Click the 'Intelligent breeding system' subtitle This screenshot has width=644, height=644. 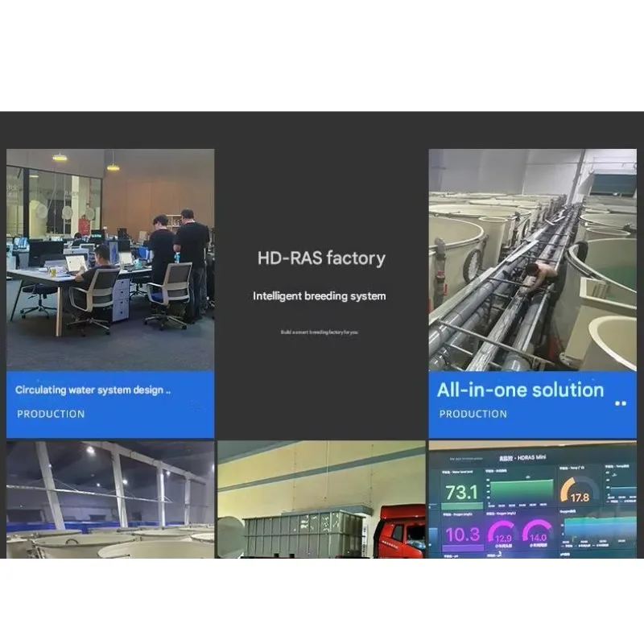319,296
